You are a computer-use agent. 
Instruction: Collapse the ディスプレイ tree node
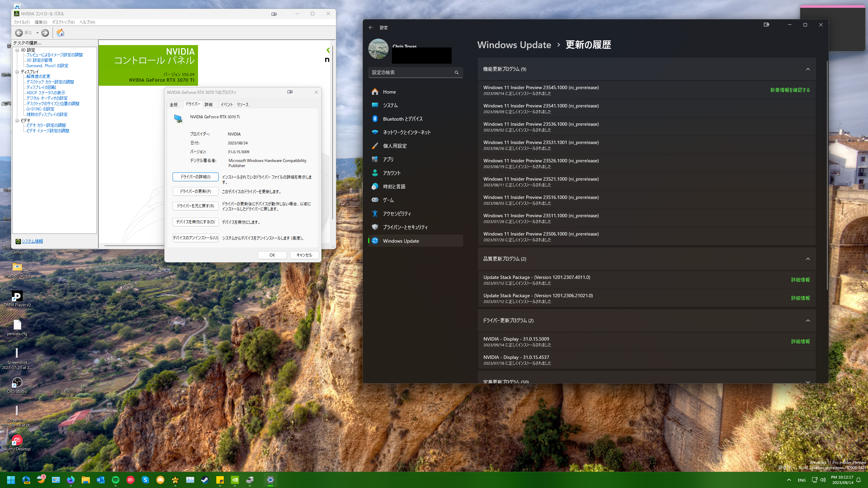click(17, 72)
